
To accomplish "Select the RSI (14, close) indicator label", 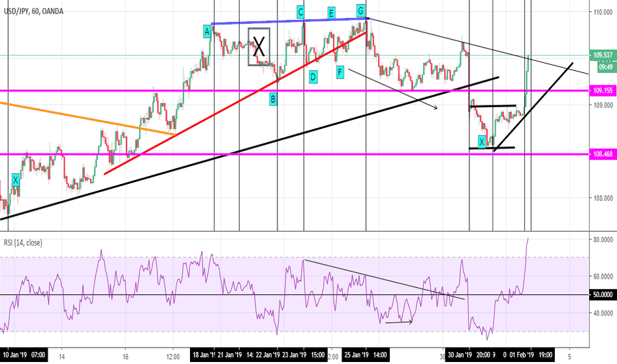I will 23,243.
